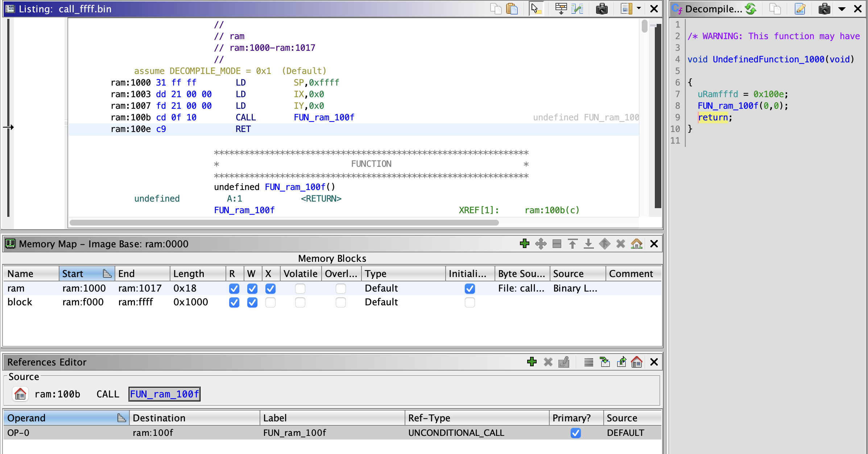
Task: Split the selected memory block using the split icon
Action: coord(557,244)
